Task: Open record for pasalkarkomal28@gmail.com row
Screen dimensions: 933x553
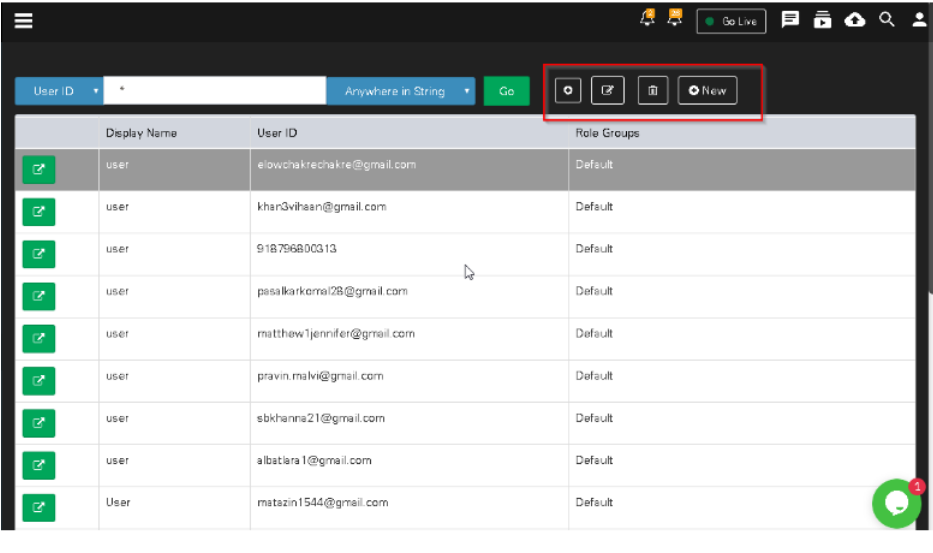Action: 39,296
